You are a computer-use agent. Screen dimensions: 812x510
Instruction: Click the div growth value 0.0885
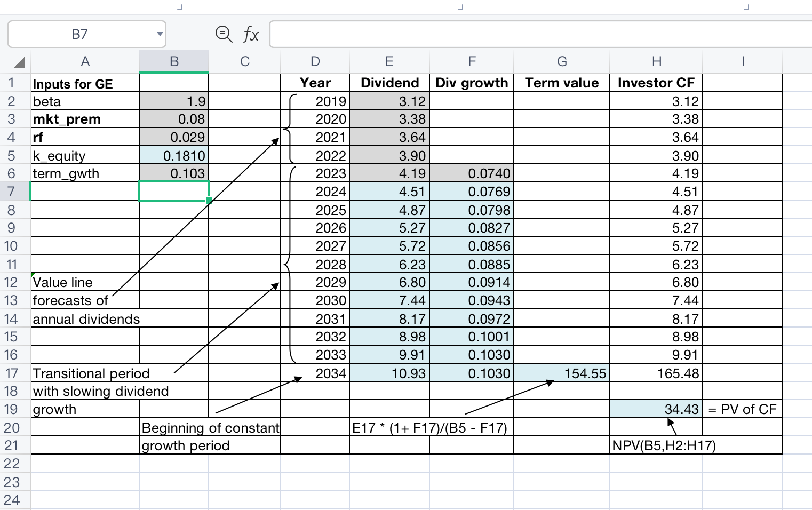[x=472, y=264]
